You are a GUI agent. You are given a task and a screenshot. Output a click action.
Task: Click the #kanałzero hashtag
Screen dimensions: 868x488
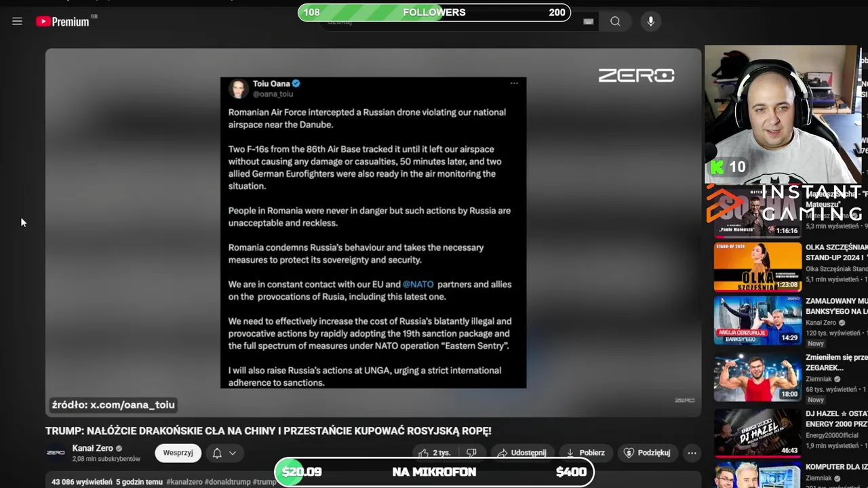[184, 482]
